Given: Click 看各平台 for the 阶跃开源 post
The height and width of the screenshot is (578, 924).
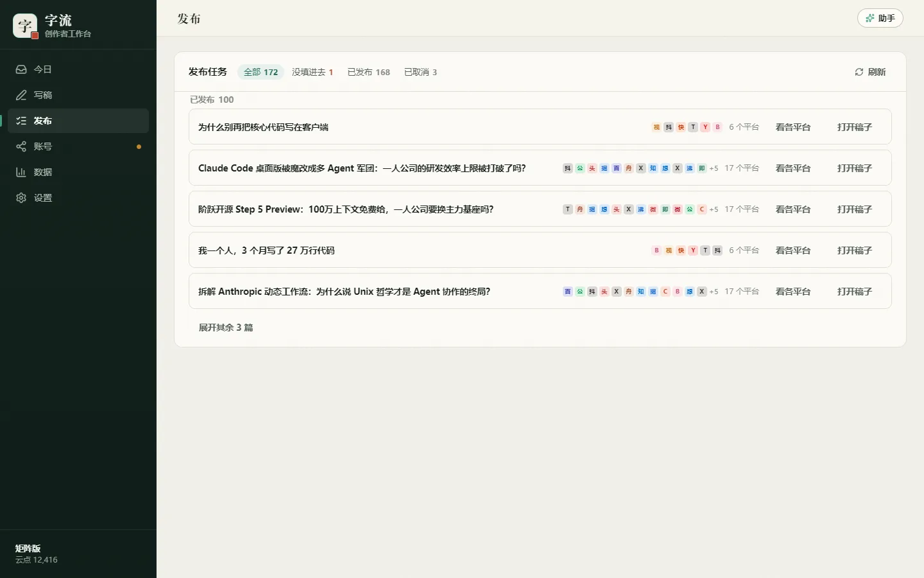Looking at the screenshot, I should [793, 209].
